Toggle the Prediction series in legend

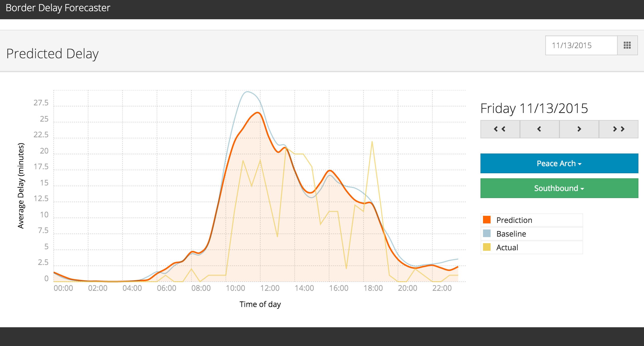click(514, 220)
